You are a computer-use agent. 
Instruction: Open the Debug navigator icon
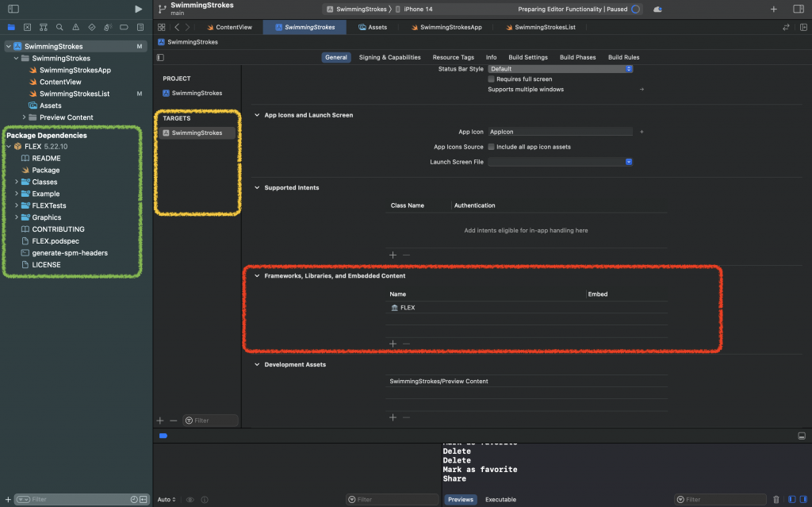pyautogui.click(x=108, y=27)
